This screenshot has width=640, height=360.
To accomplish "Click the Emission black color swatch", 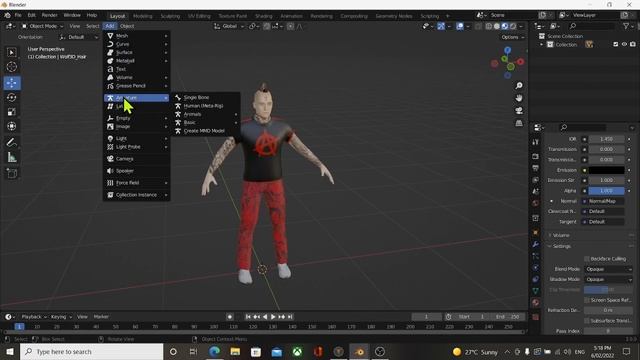I will [607, 170].
